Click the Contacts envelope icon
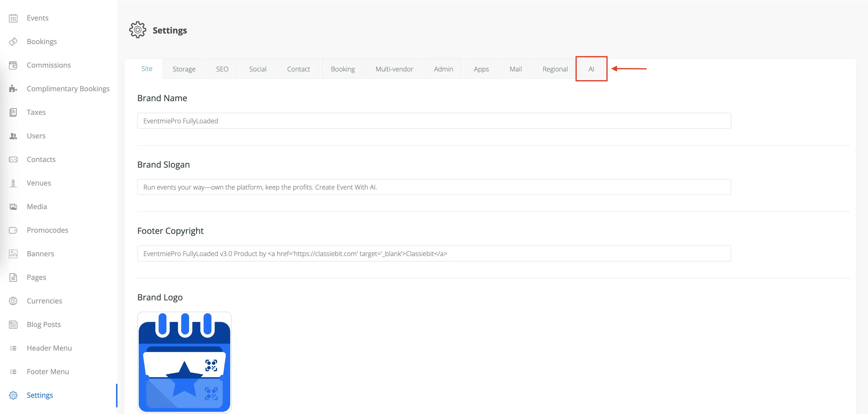Image resolution: width=868 pixels, height=414 pixels. click(13, 159)
